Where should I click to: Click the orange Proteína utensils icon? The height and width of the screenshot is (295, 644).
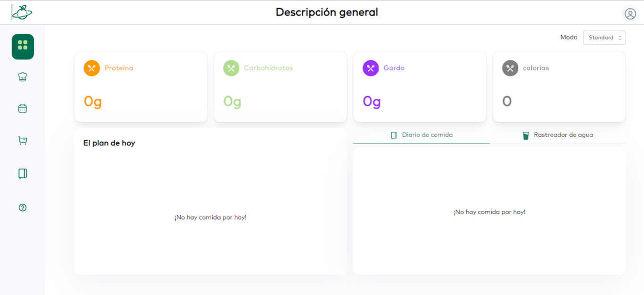click(x=91, y=68)
